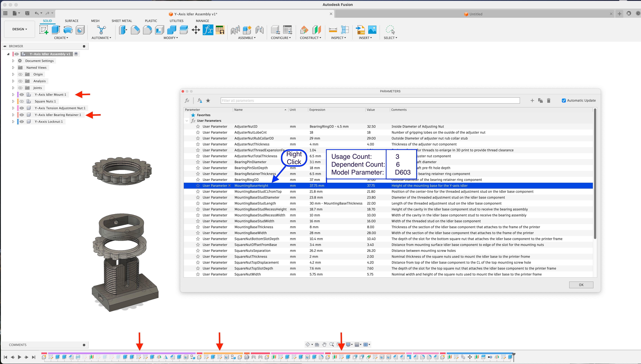Image resolution: width=641 pixels, height=364 pixels.
Task: Click the Insert SVG icon
Action: 360,30
